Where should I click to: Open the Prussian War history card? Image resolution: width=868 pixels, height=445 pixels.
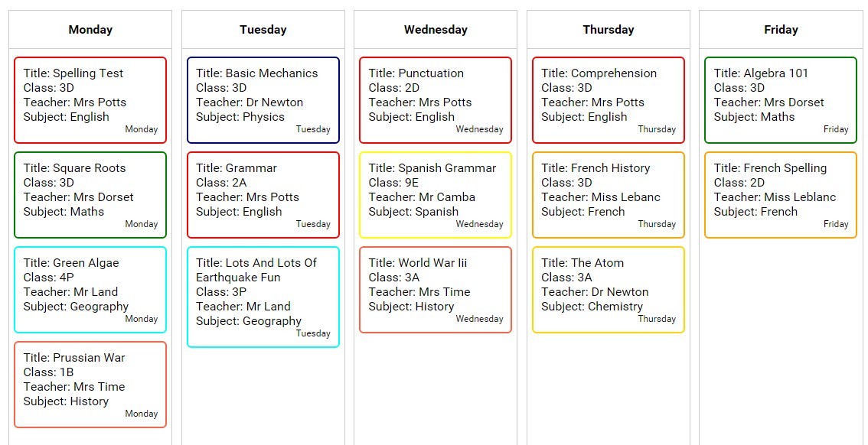pyautogui.click(x=90, y=385)
